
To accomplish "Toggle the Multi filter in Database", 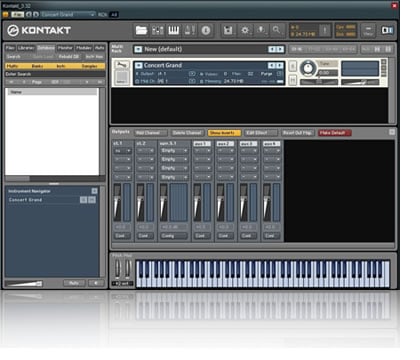I will (x=12, y=66).
